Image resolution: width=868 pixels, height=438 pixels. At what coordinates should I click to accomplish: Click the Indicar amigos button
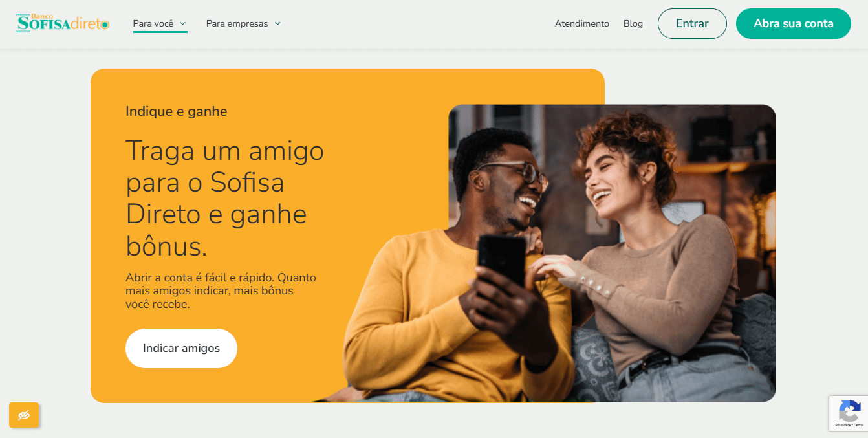(181, 348)
